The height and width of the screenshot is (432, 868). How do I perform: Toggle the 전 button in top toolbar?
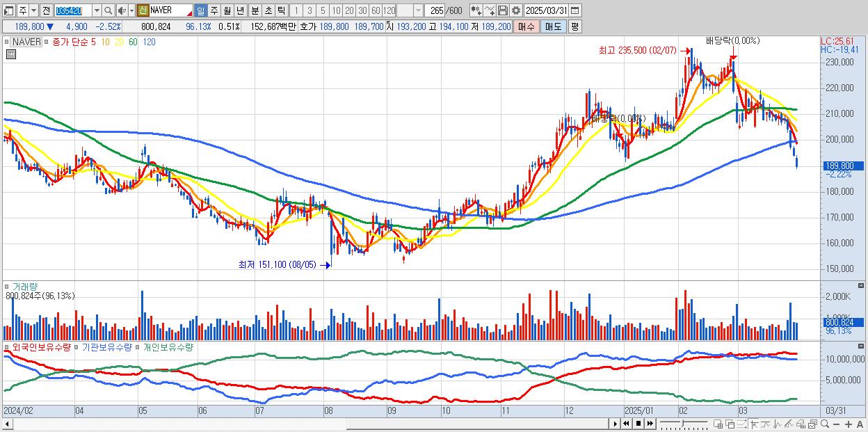pos(46,10)
